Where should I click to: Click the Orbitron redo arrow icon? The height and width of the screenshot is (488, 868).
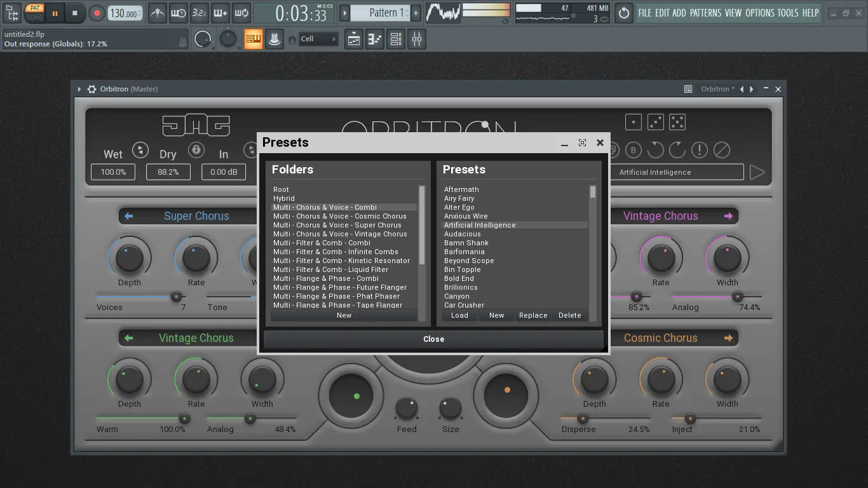(x=677, y=150)
